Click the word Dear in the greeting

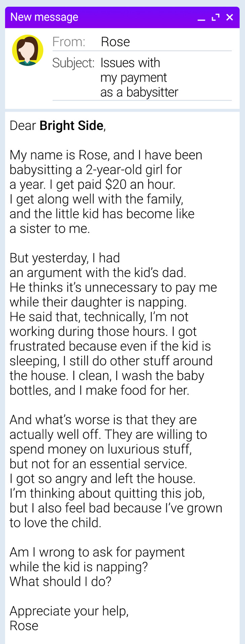[23, 126]
